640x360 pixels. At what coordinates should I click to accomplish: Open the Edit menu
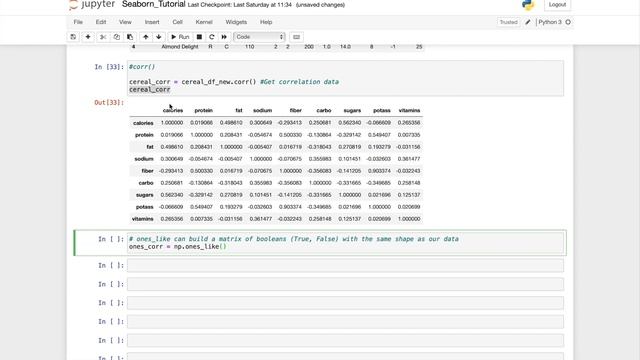101,22
